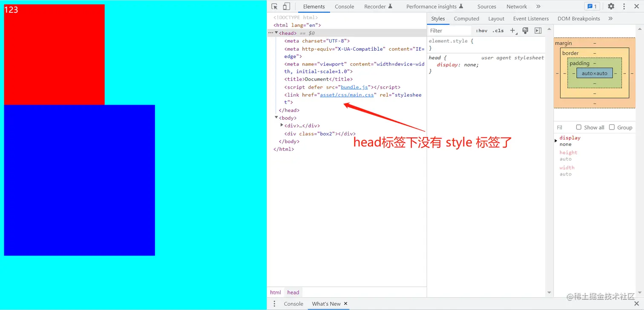
Task: Click the html breadcrumb
Action: [276, 292]
